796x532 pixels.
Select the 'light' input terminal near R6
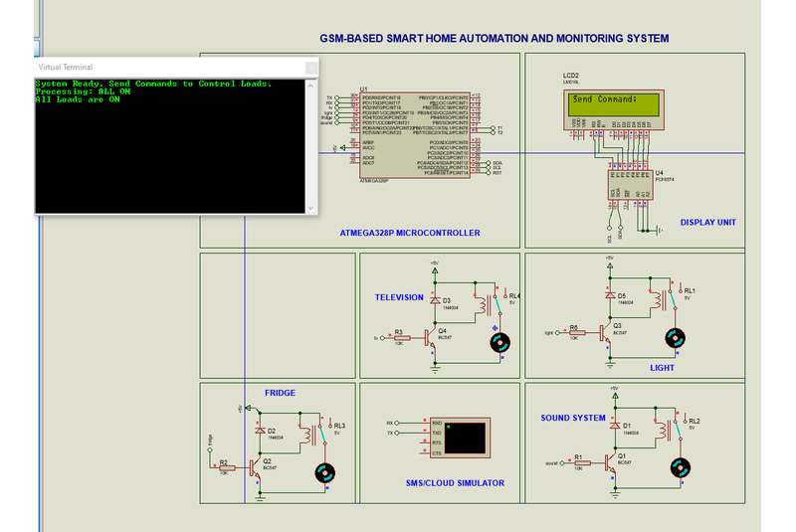557,333
